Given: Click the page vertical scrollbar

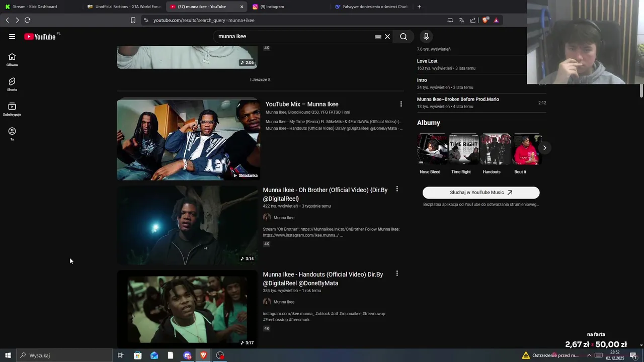Looking at the screenshot, I should coord(641,90).
